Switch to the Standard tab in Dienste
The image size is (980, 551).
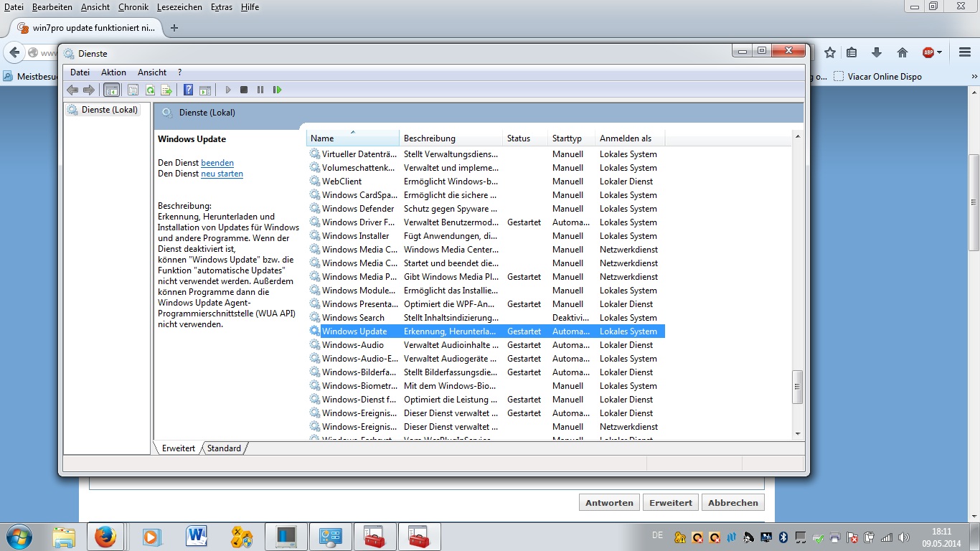coord(225,448)
